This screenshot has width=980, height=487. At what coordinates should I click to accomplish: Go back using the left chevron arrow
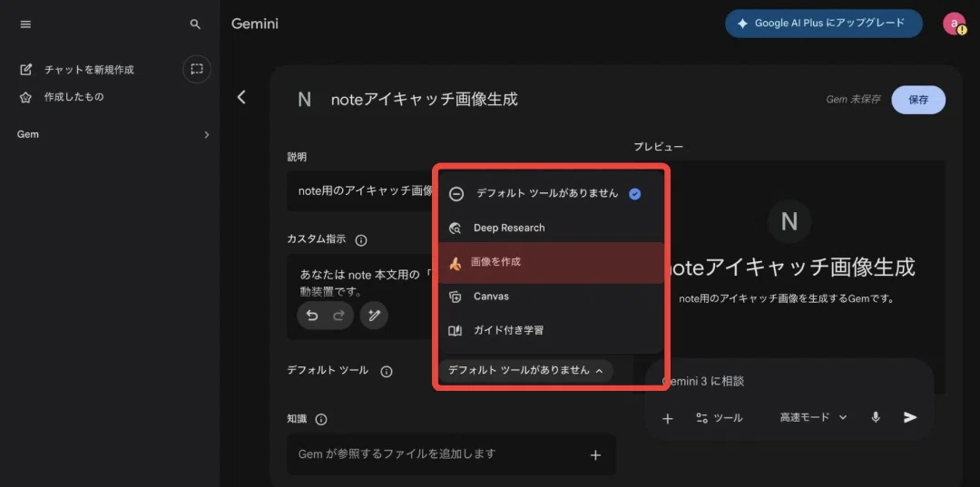point(241,97)
